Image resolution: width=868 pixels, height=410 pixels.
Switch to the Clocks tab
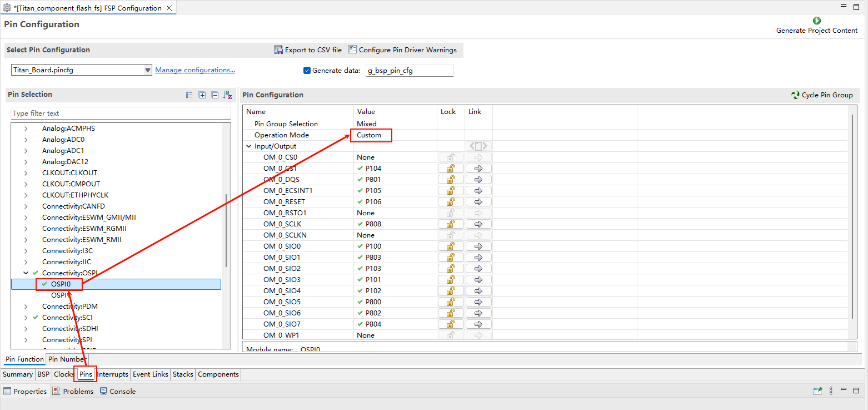pyautogui.click(x=64, y=374)
